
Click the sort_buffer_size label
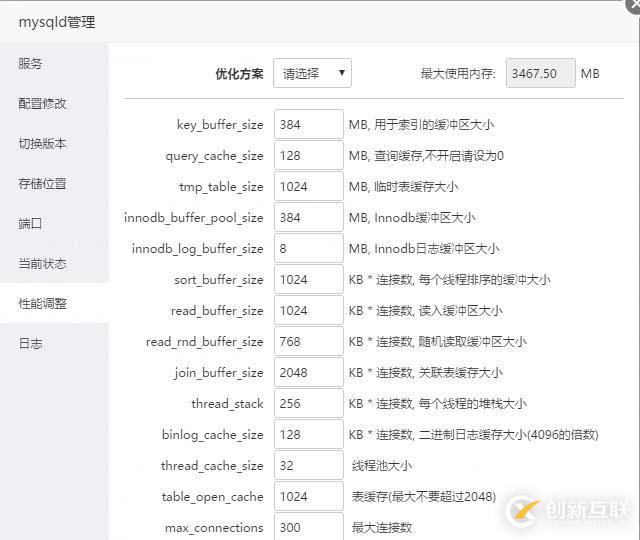219,280
